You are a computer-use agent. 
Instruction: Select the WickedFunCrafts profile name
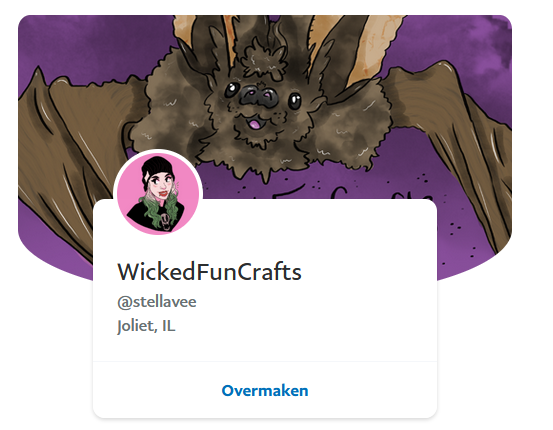[x=209, y=272]
